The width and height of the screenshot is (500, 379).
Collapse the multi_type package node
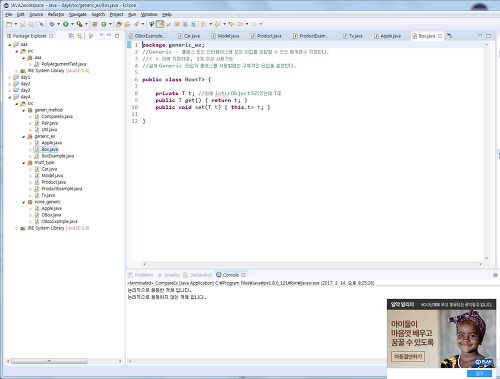pos(24,163)
